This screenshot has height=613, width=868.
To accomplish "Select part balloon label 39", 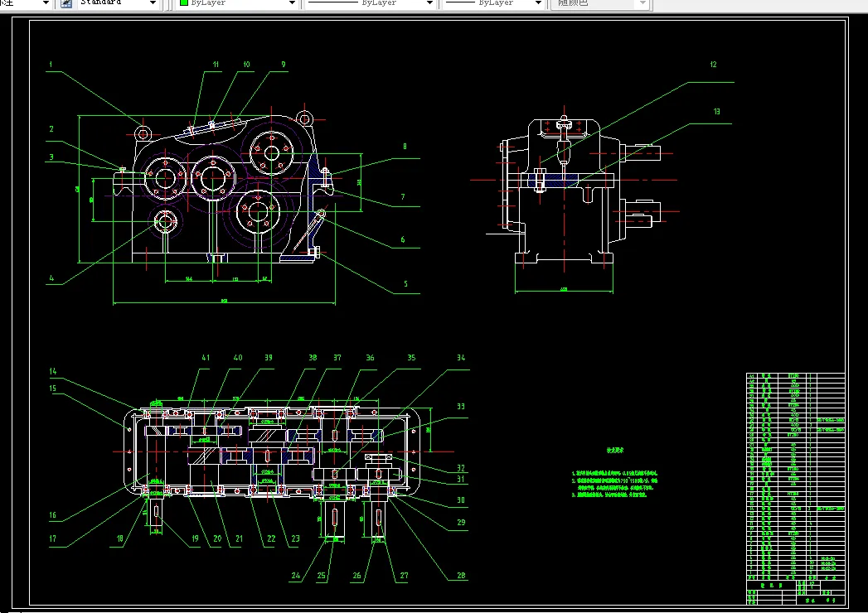I will click(x=269, y=357).
